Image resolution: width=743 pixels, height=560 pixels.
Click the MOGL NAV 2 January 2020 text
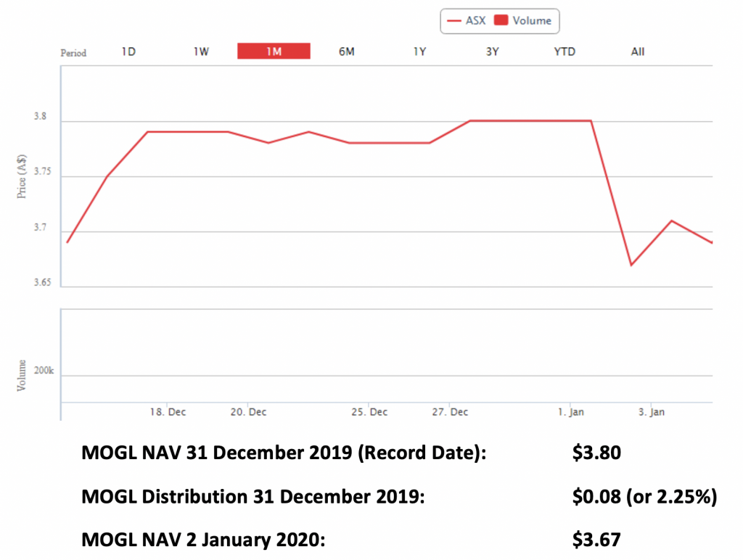pos(203,540)
